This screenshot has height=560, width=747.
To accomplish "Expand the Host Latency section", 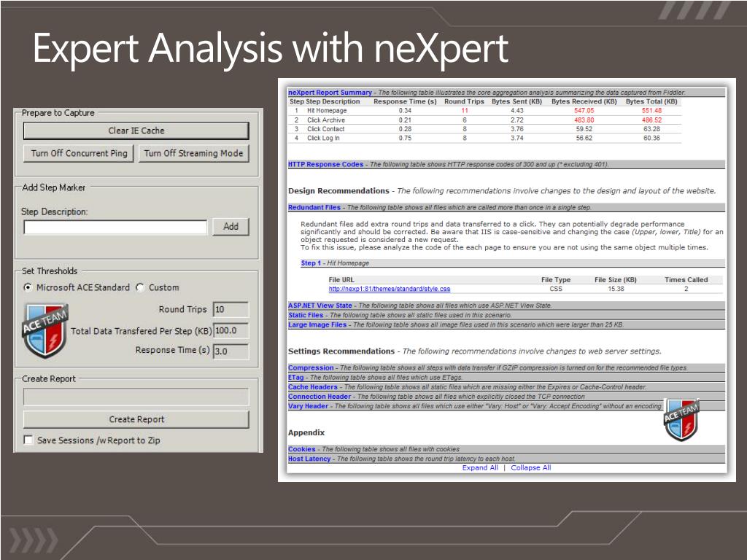I will pyautogui.click(x=309, y=459).
